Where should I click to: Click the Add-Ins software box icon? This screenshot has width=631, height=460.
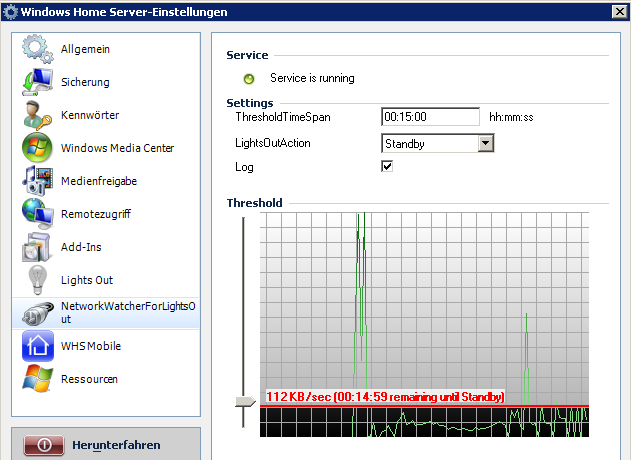pos(37,247)
